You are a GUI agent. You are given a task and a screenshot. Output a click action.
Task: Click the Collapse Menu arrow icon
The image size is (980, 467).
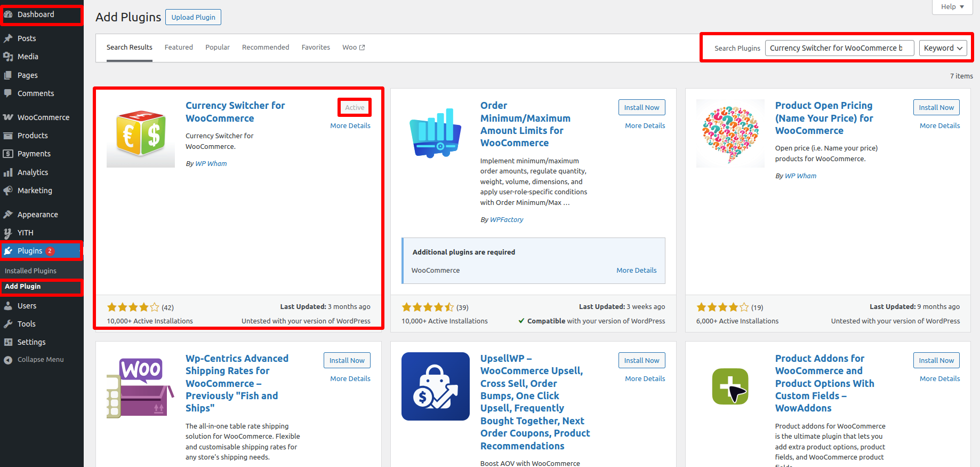coord(8,360)
